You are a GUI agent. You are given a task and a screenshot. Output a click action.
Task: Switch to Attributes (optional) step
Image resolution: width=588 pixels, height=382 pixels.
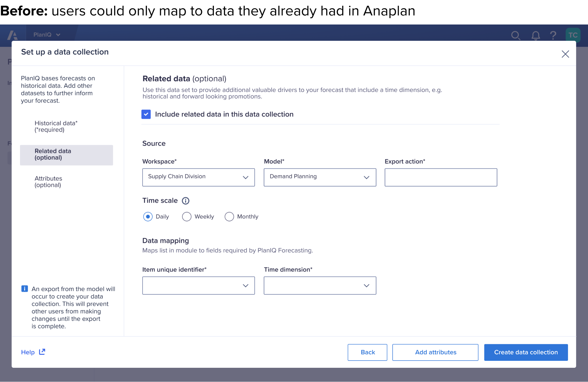[48, 182]
